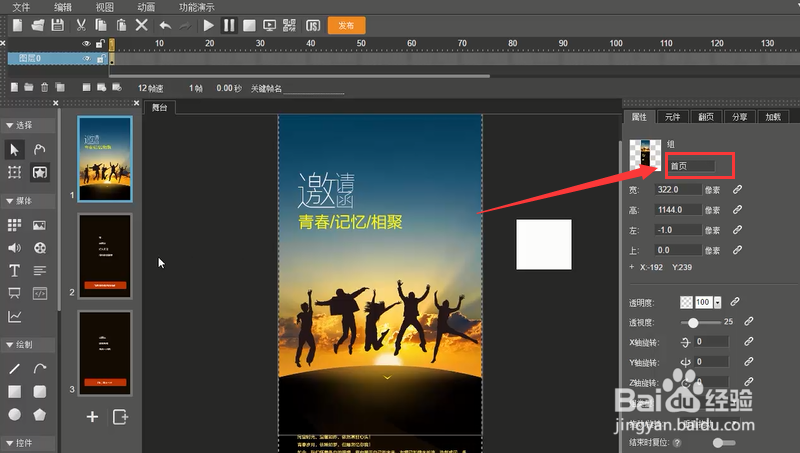Select the text T tool
This screenshot has height=453, width=800.
pyautogui.click(x=14, y=270)
